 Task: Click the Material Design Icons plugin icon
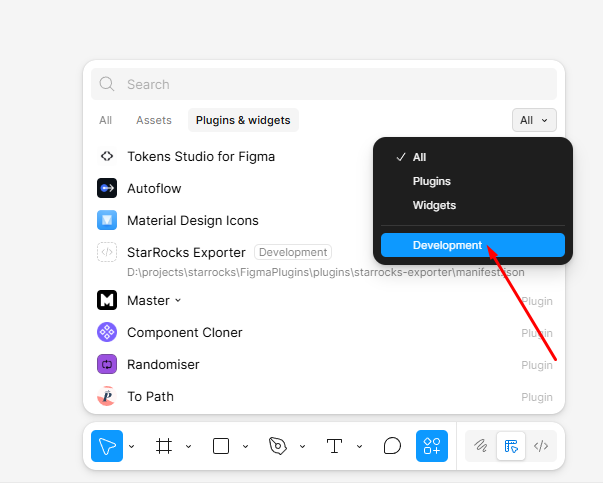point(107,220)
